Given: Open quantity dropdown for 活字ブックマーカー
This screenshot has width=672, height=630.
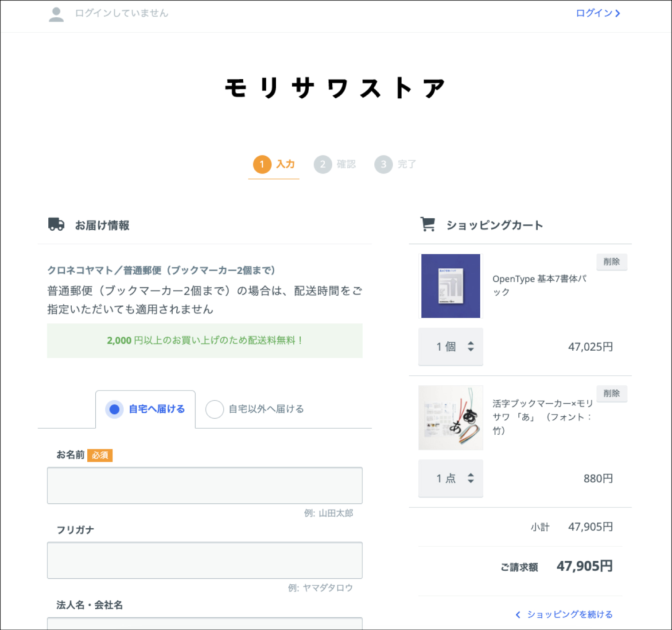Looking at the screenshot, I should point(451,478).
